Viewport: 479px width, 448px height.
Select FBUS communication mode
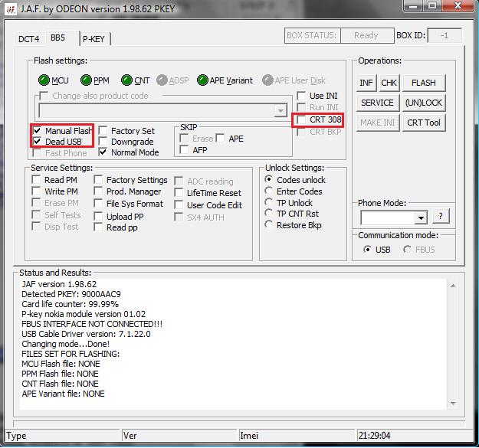[407, 250]
